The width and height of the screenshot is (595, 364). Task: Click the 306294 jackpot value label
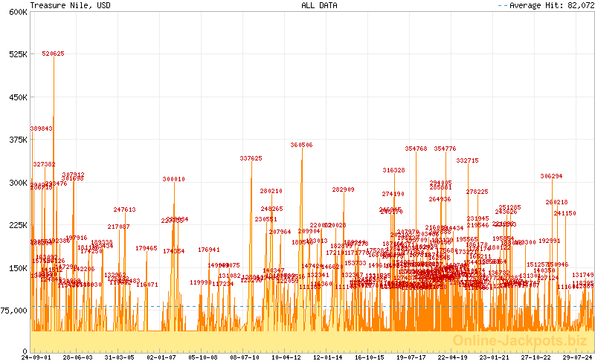point(551,176)
